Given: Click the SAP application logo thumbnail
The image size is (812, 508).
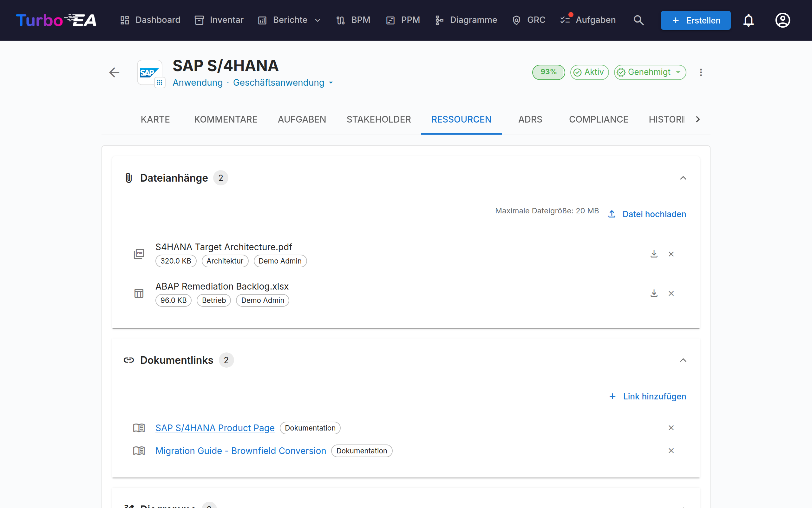Looking at the screenshot, I should click(150, 72).
